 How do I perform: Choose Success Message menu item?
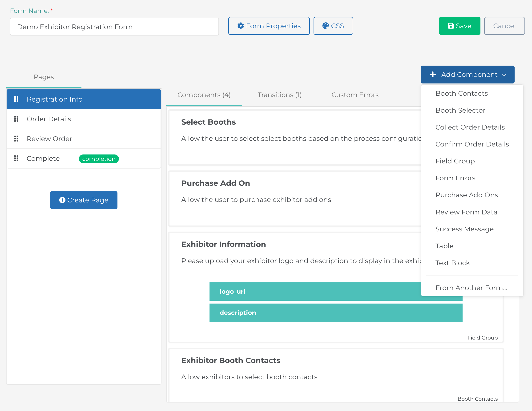[x=472, y=229]
